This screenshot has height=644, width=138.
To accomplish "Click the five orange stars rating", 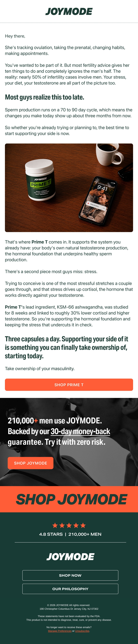I will click(69, 525).
